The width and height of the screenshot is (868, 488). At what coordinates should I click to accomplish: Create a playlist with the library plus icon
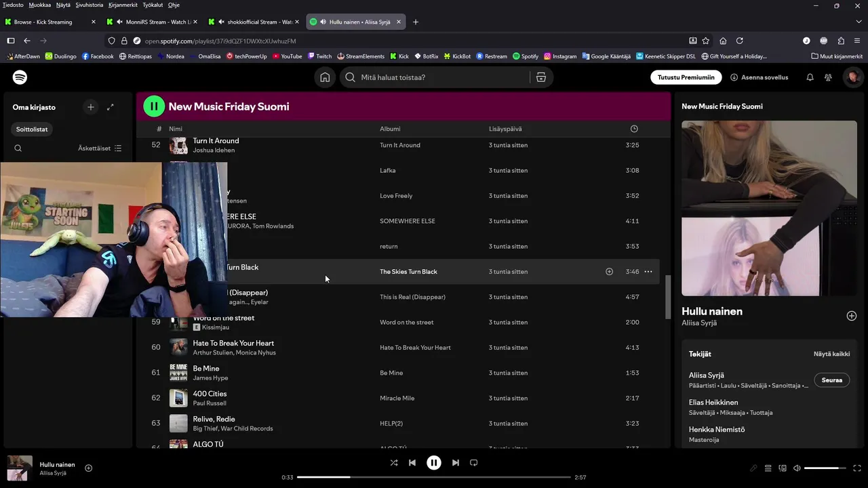(90, 107)
